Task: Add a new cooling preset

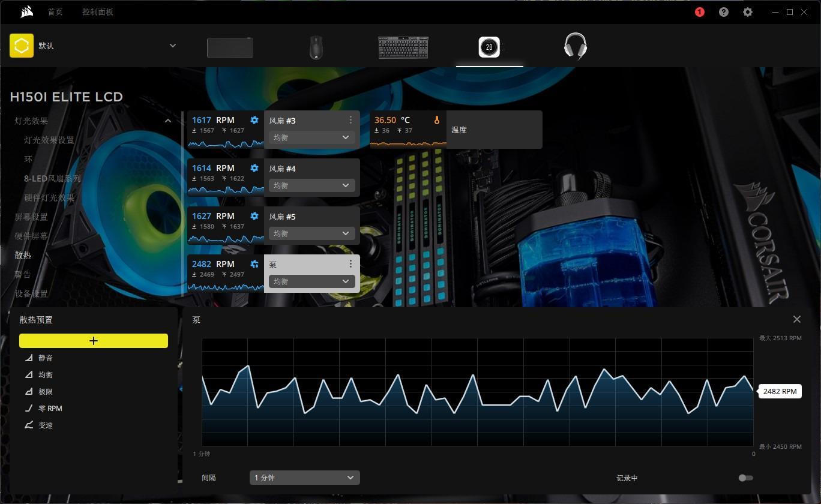Action: [x=94, y=341]
